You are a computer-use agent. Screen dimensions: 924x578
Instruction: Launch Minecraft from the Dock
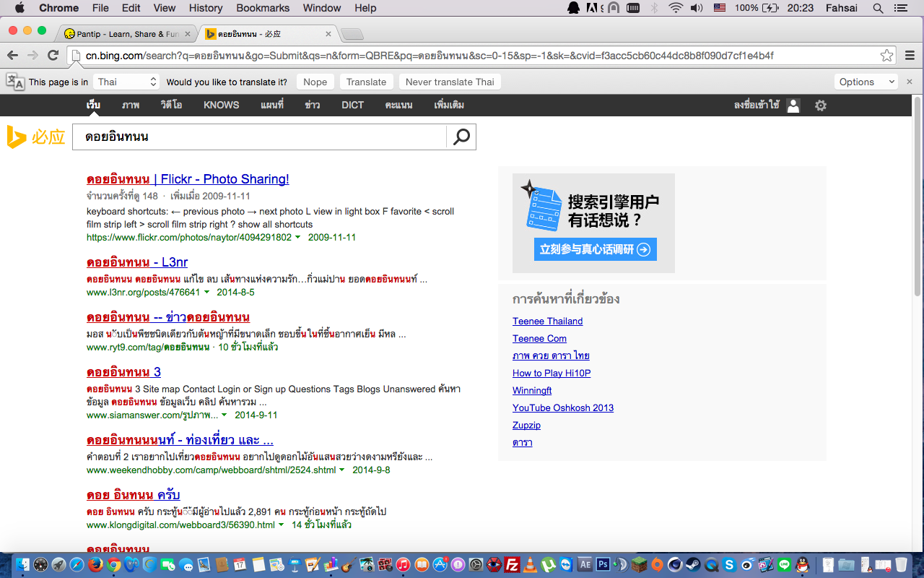[x=639, y=564]
